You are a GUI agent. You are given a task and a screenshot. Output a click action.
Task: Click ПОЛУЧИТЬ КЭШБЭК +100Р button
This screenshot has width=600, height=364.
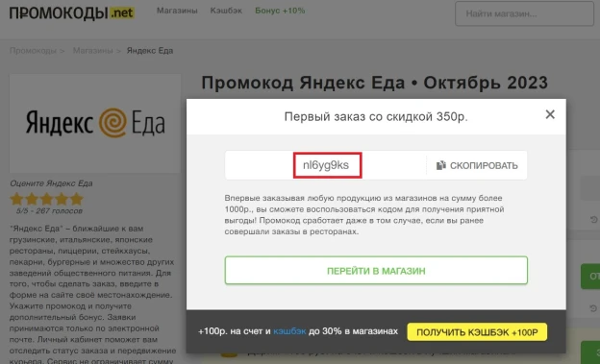click(x=477, y=332)
